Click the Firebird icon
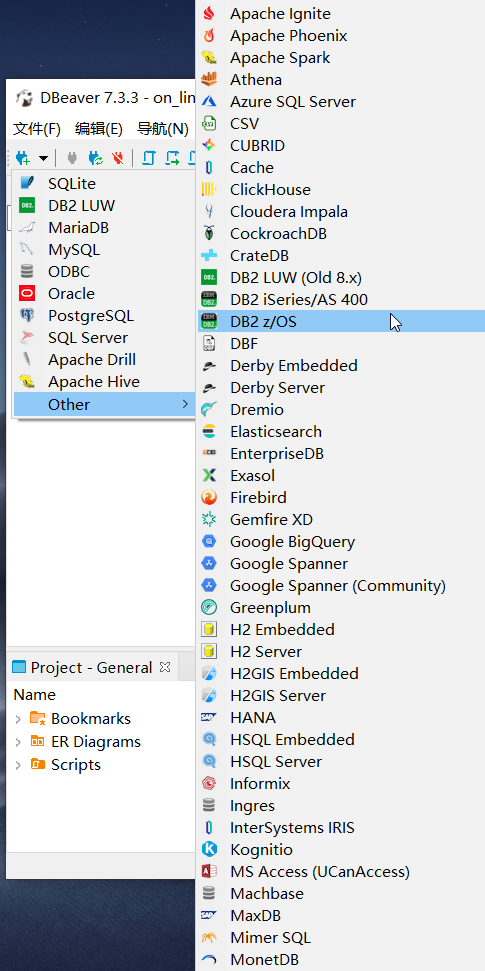485x971 pixels. (209, 497)
